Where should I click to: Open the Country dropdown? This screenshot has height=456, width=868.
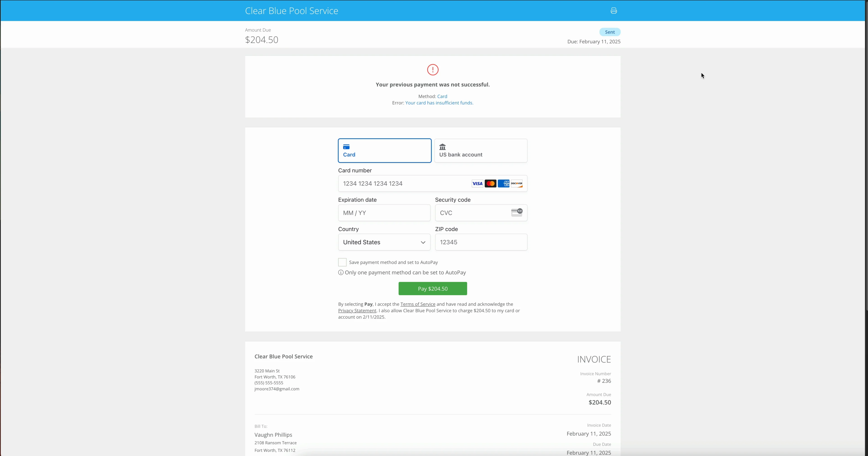pyautogui.click(x=384, y=242)
